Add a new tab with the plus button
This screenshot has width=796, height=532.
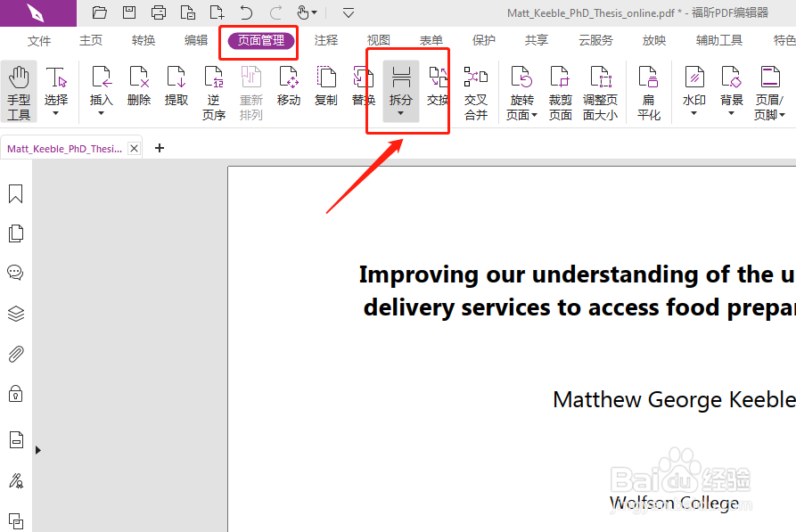(x=160, y=148)
